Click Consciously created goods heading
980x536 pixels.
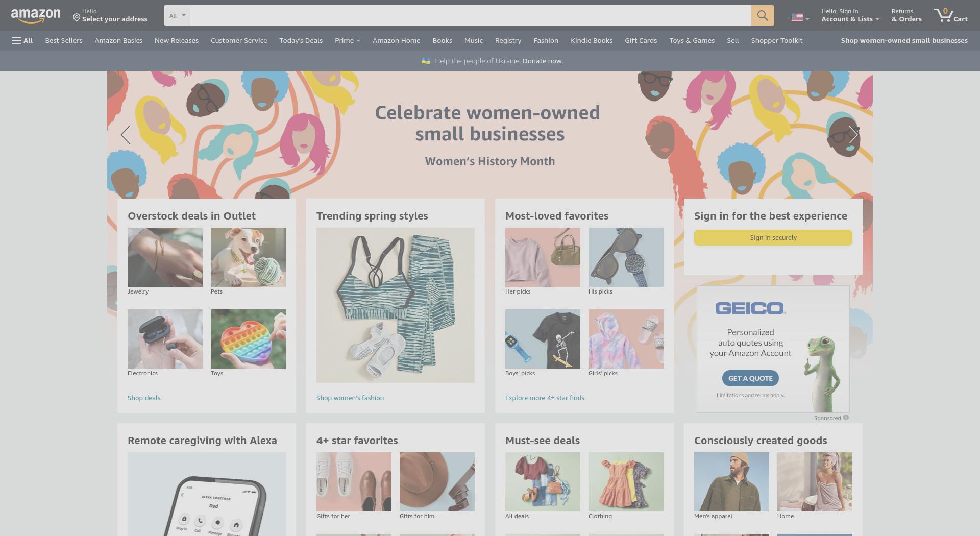pyautogui.click(x=761, y=441)
